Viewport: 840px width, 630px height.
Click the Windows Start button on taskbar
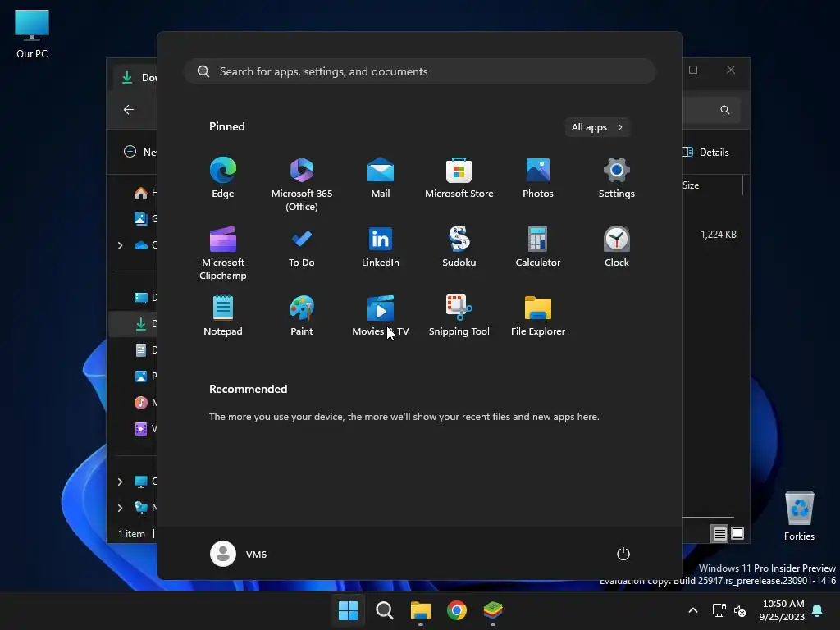pos(348,610)
